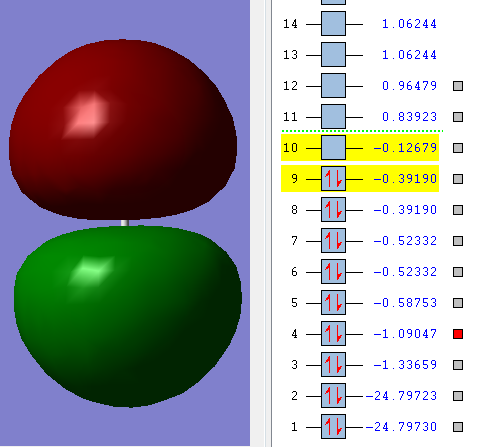Screen dimensions: 478x447
Task: Toggle the gray surface marker for orbital 6
Action: [x=458, y=272]
